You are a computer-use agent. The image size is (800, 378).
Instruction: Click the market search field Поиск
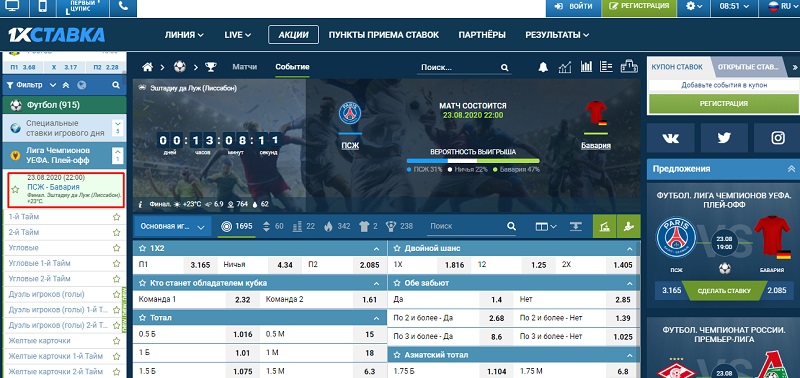point(467,226)
